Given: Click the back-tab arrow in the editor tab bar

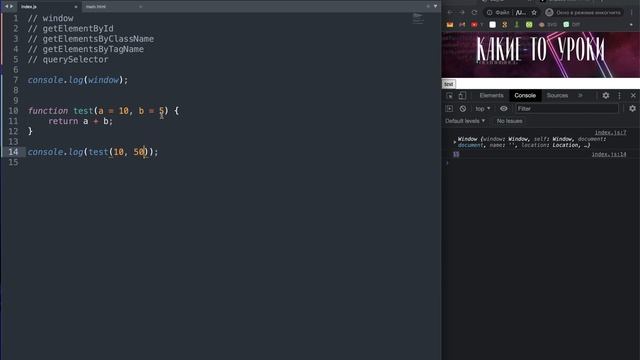Looking at the screenshot, I should coord(6,7).
